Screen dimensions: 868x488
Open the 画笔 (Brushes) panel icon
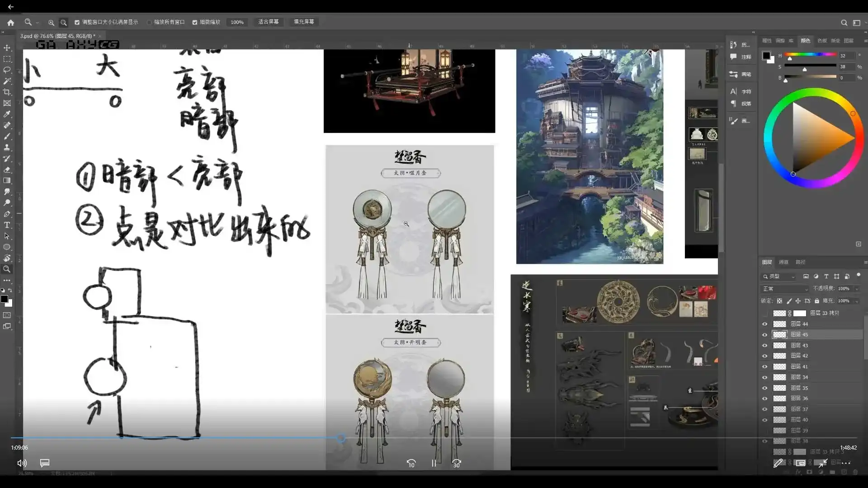coord(733,75)
